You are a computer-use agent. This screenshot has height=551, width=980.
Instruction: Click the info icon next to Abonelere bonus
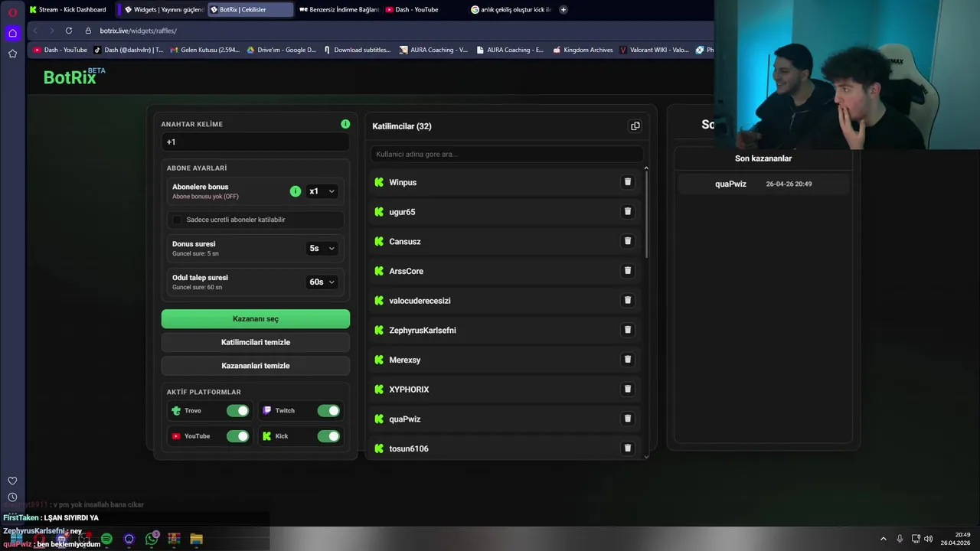pos(296,191)
